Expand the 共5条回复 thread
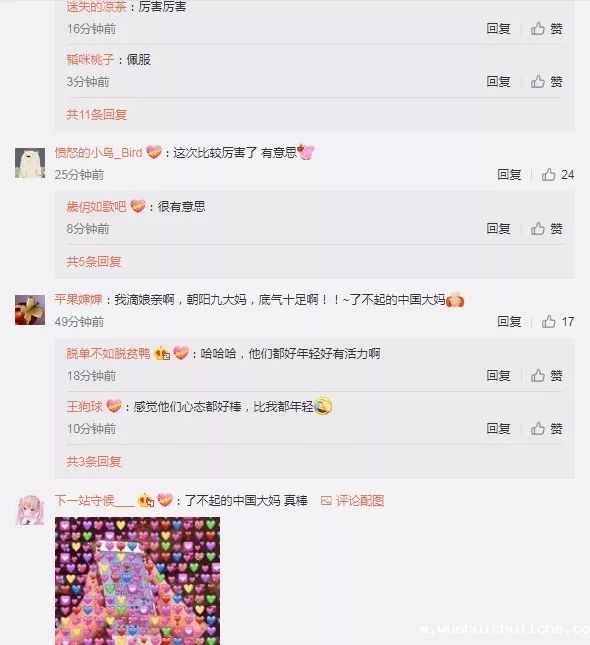This screenshot has width=590, height=645. point(94,262)
